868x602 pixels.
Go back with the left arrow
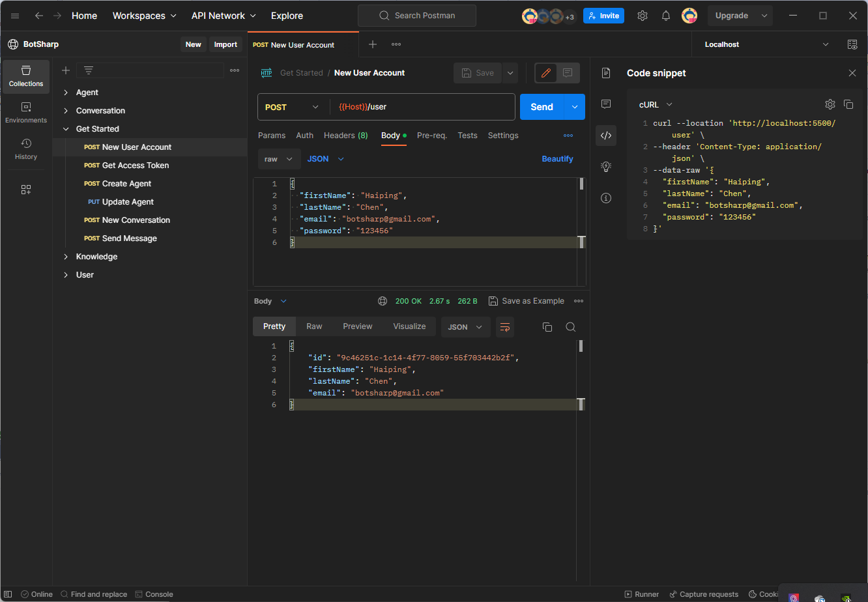(x=39, y=16)
